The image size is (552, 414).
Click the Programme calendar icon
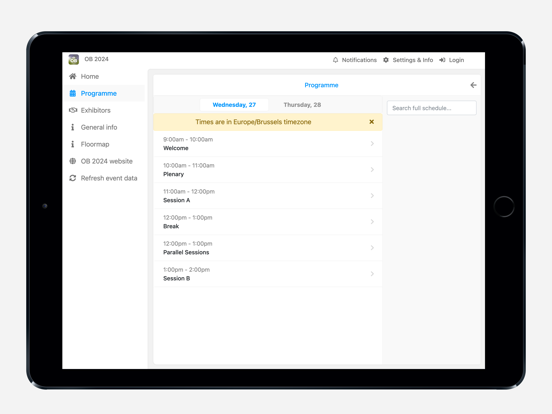click(x=73, y=93)
